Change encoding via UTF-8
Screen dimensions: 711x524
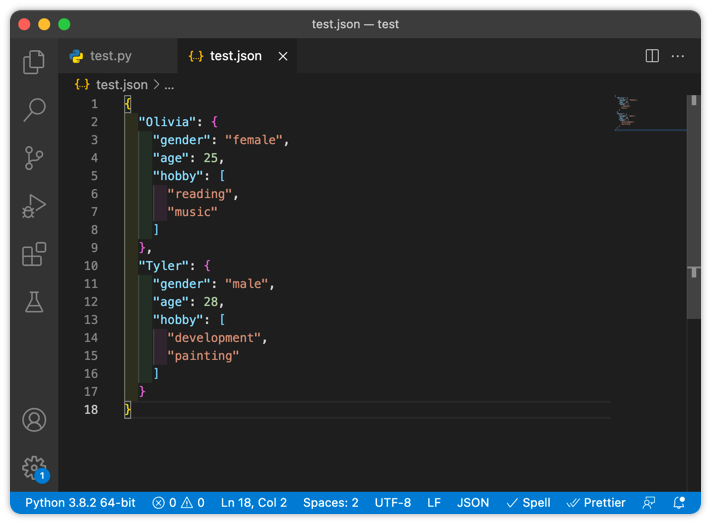(393, 503)
